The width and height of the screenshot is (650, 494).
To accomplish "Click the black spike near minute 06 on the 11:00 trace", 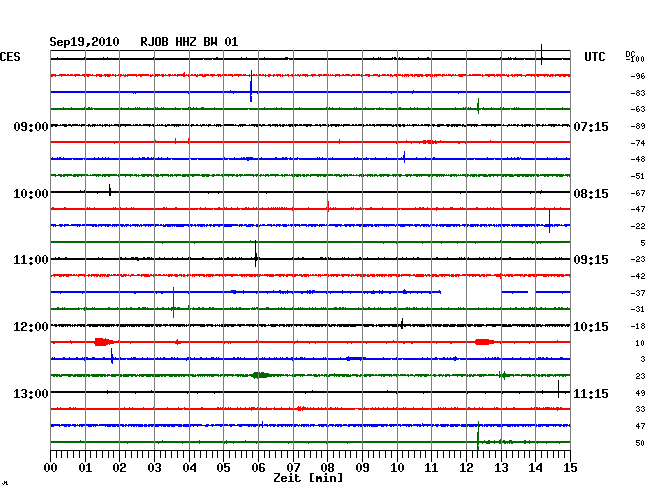I will tap(256, 253).
